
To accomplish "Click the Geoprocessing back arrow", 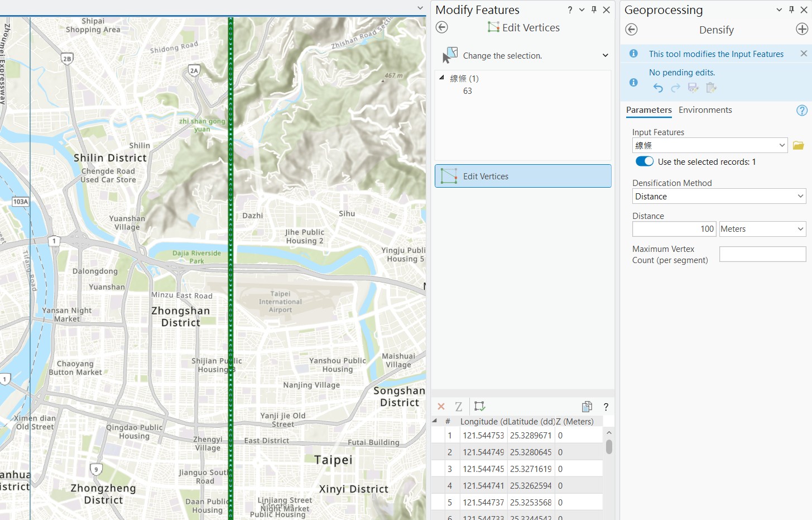I will (x=631, y=30).
